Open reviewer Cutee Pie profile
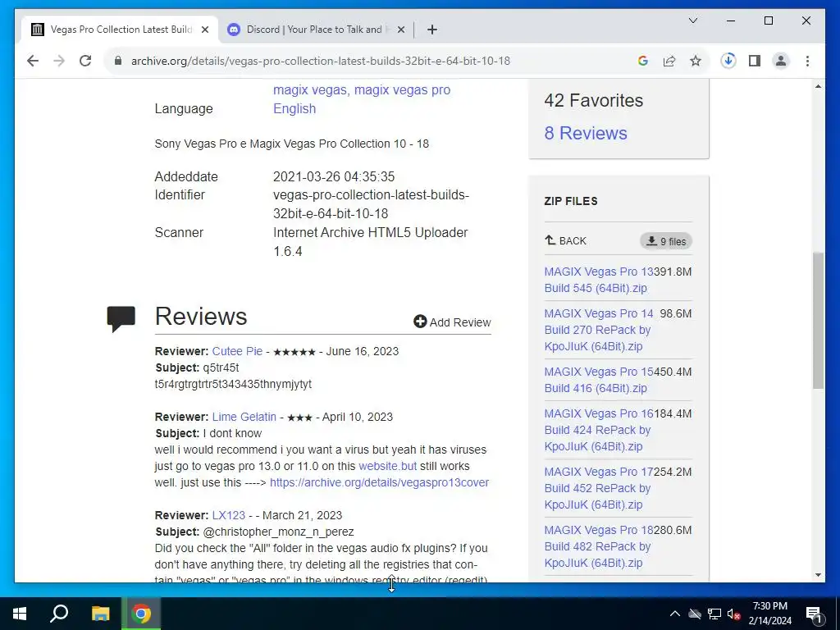Viewport: 840px width, 630px height. coord(237,351)
